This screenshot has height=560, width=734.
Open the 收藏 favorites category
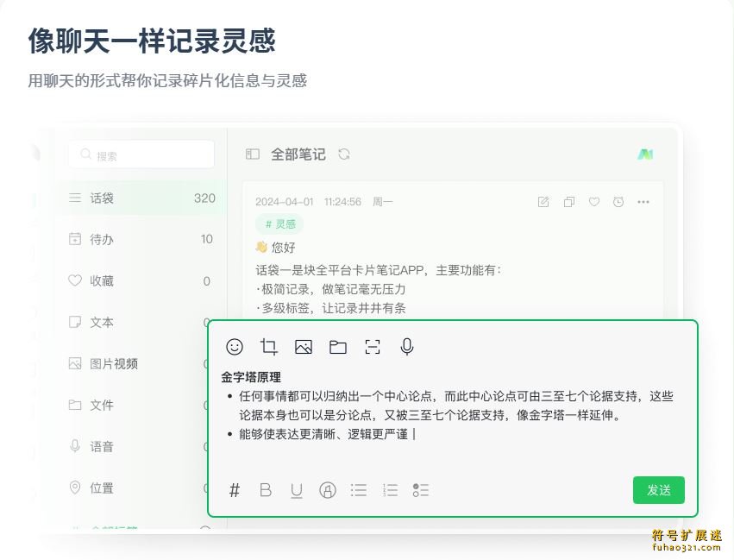click(141, 281)
